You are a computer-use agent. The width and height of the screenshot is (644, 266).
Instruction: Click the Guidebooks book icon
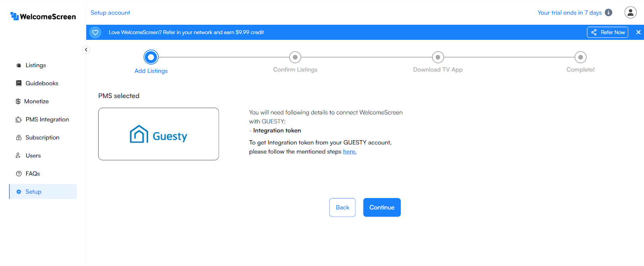pyautogui.click(x=19, y=83)
